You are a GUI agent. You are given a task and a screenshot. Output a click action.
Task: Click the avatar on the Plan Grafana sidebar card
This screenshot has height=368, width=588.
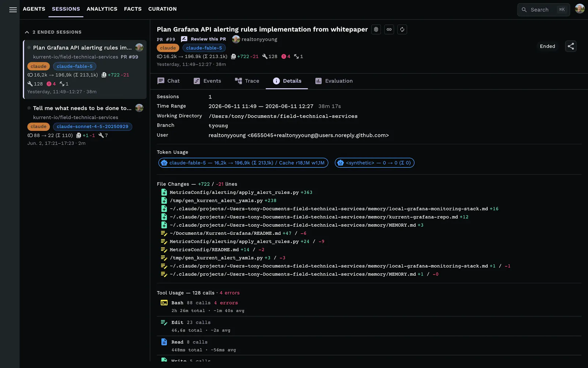[x=139, y=47]
